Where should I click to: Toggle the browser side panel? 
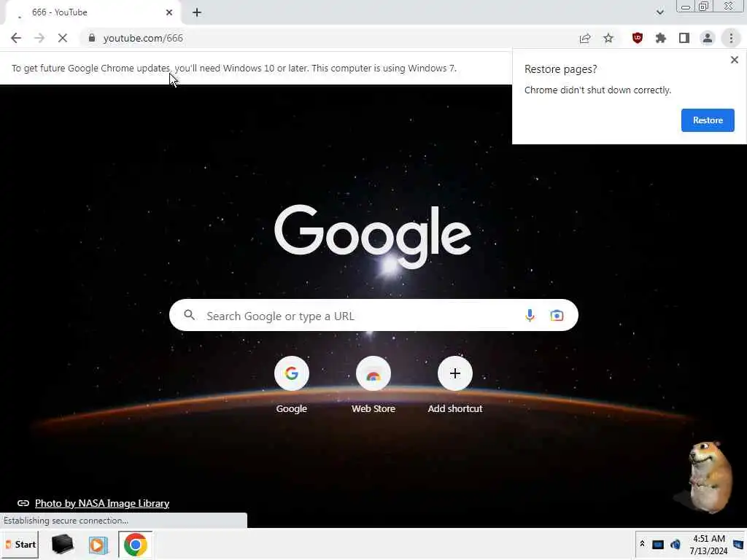pyautogui.click(x=684, y=38)
